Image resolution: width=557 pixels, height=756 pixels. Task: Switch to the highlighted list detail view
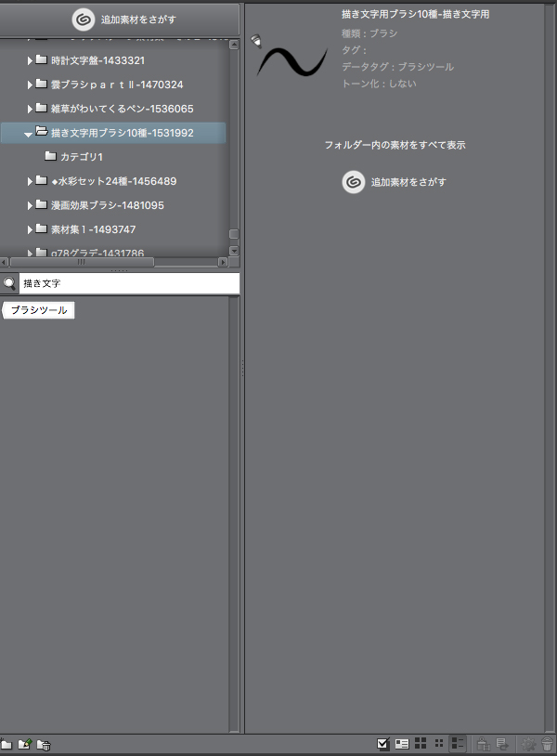458,744
